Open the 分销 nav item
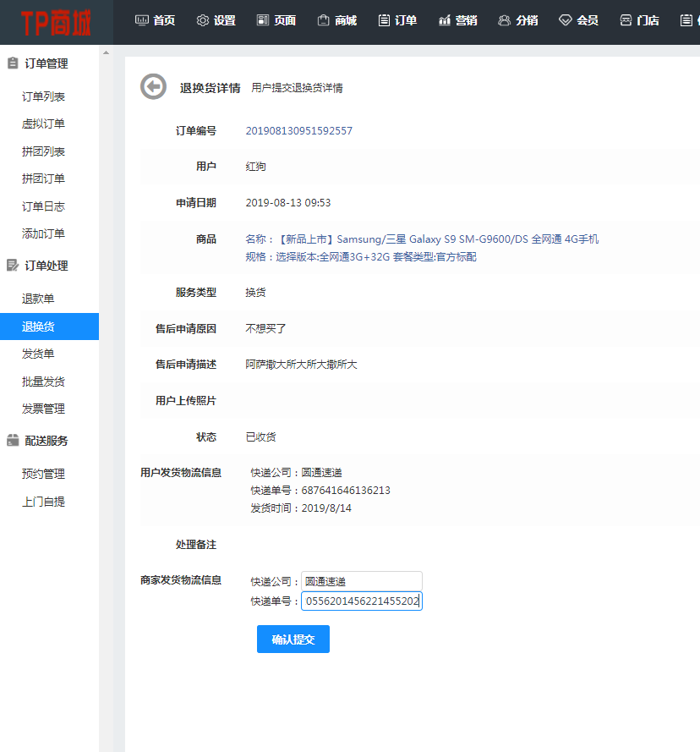700x752 pixels. [x=517, y=20]
